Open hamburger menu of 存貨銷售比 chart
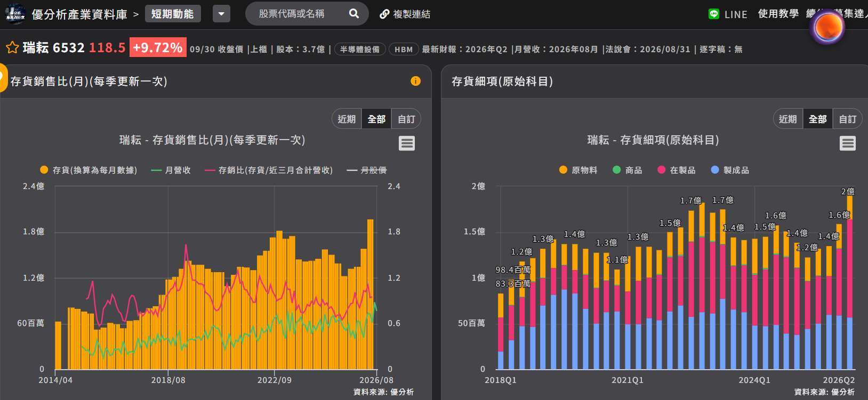The height and width of the screenshot is (400, 868). point(407,143)
